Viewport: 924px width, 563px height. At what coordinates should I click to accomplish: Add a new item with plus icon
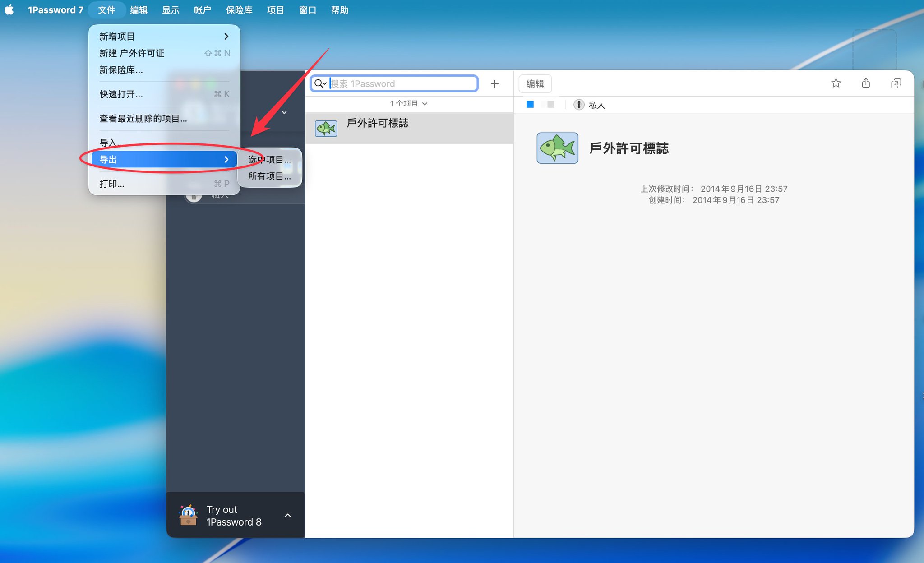[x=494, y=83]
